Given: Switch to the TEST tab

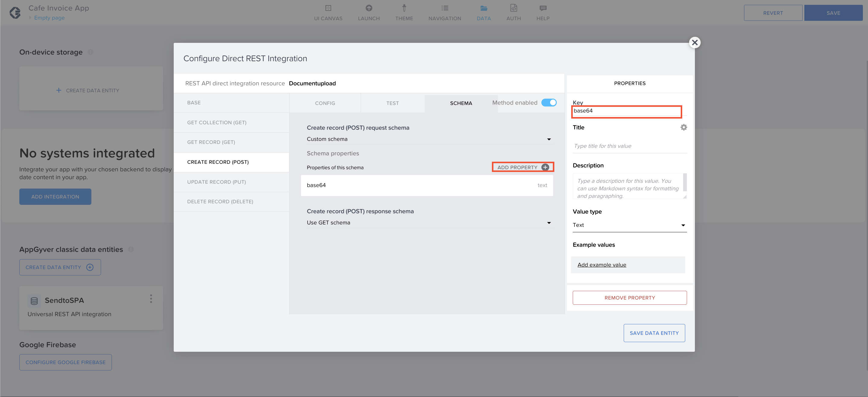Looking at the screenshot, I should click(392, 103).
